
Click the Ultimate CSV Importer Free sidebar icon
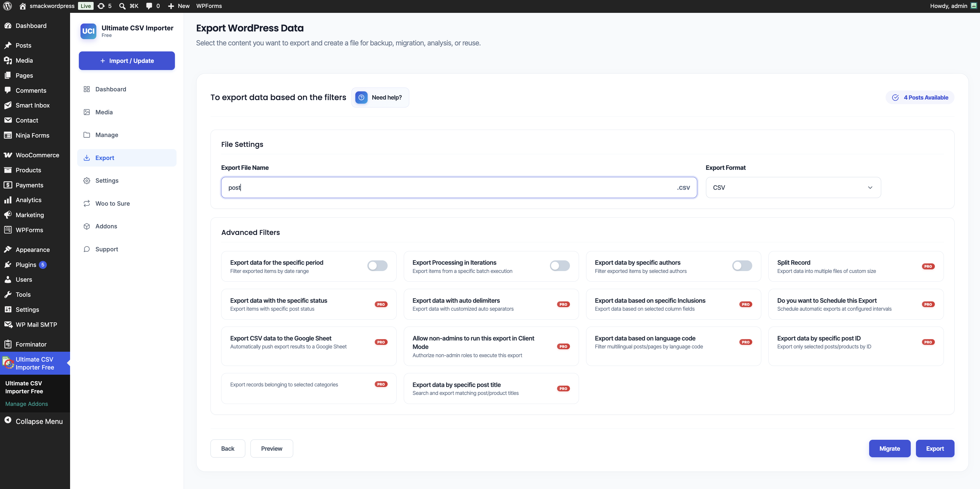click(8, 362)
